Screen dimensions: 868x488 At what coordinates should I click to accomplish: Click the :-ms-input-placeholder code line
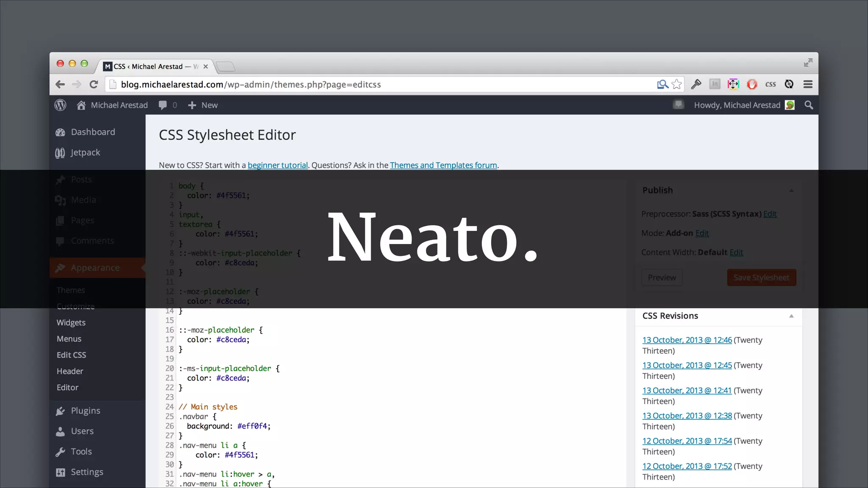229,369
